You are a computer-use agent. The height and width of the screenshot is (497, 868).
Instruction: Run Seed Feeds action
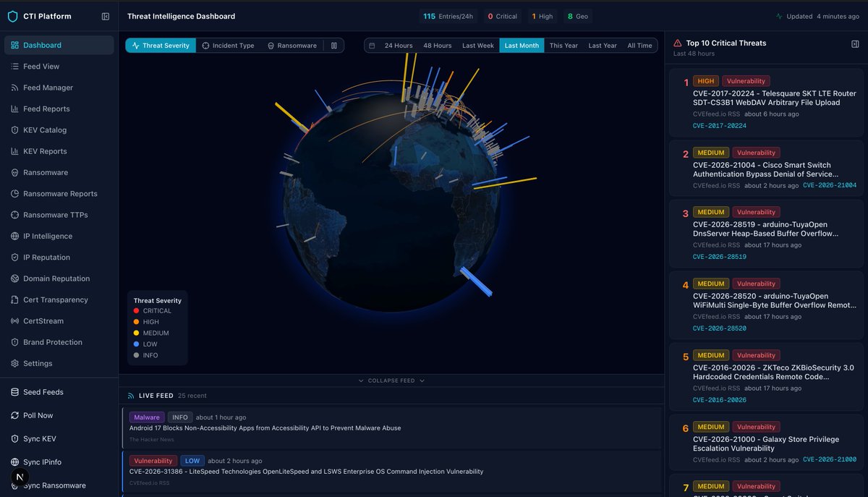click(x=59, y=392)
